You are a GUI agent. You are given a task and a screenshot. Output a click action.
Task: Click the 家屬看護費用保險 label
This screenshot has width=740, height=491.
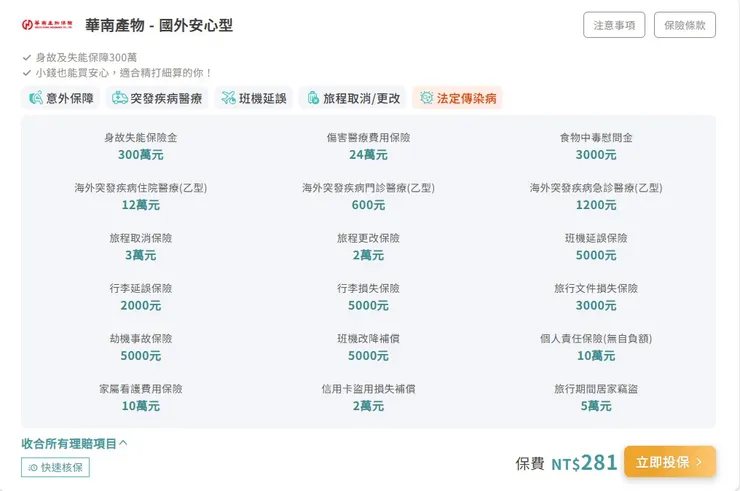pos(141,389)
